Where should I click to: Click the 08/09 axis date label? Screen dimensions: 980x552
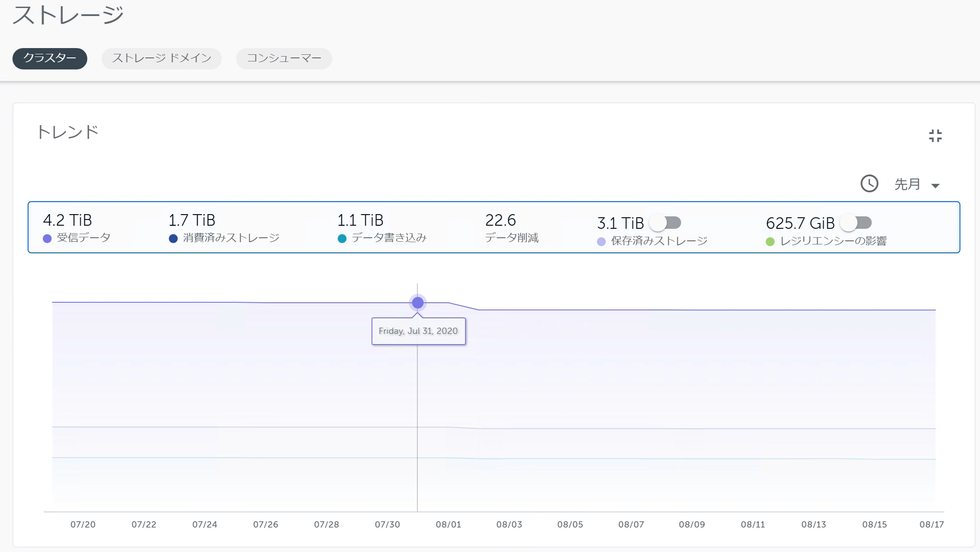[692, 524]
